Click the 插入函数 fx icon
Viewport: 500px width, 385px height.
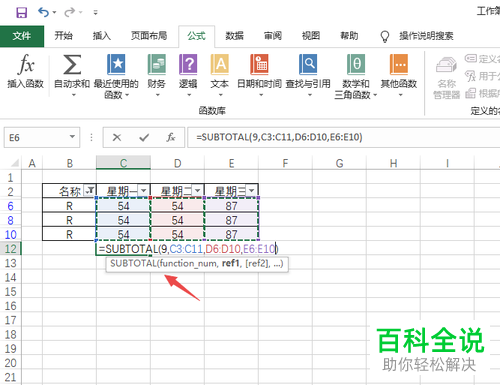[x=26, y=64]
